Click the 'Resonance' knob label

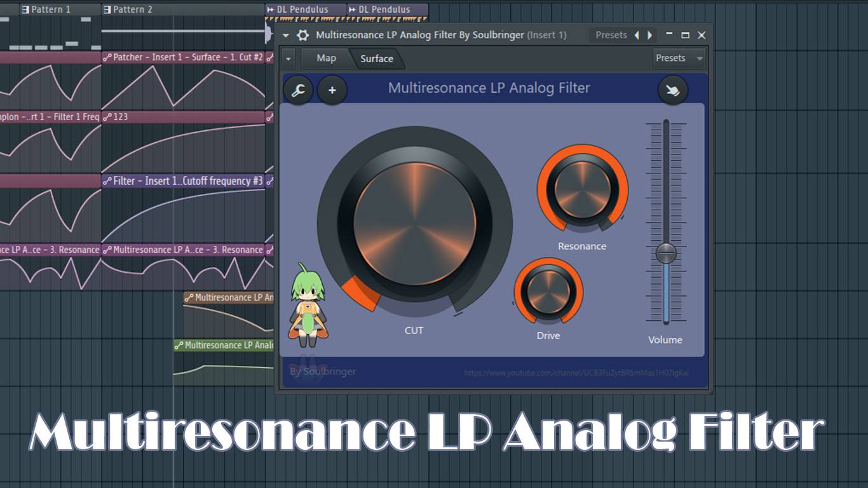click(582, 246)
